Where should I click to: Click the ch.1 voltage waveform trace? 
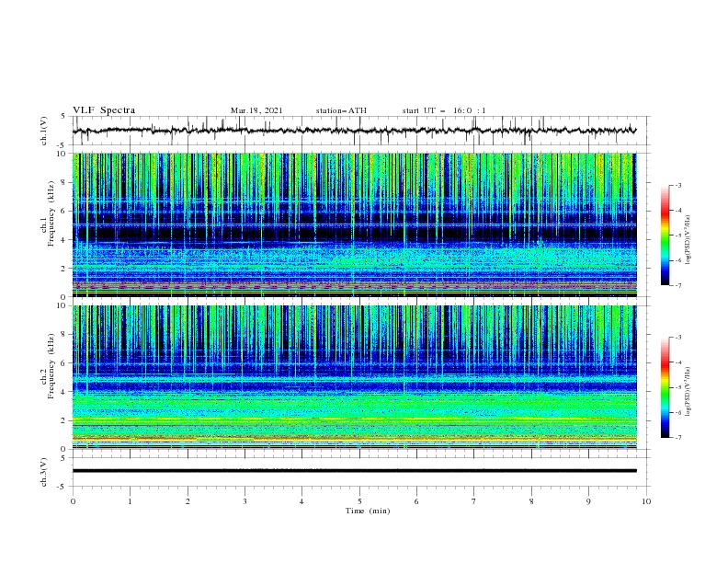pyautogui.click(x=354, y=131)
